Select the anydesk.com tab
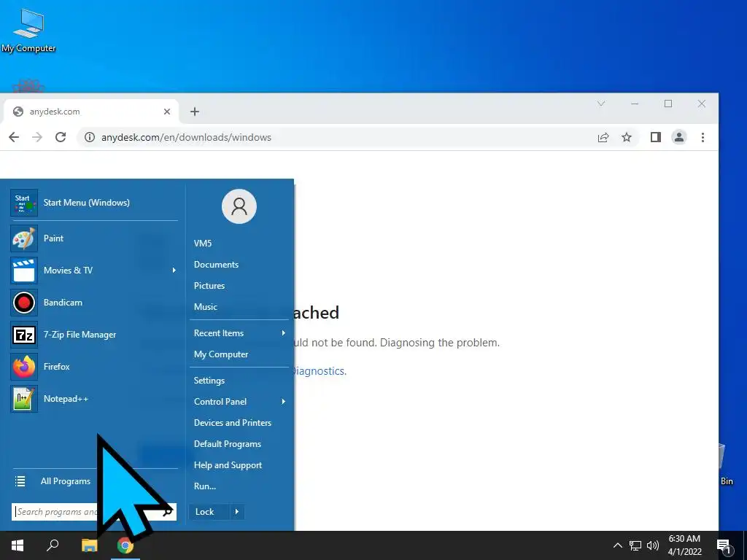Viewport: 747px width, 560px height. [91, 112]
